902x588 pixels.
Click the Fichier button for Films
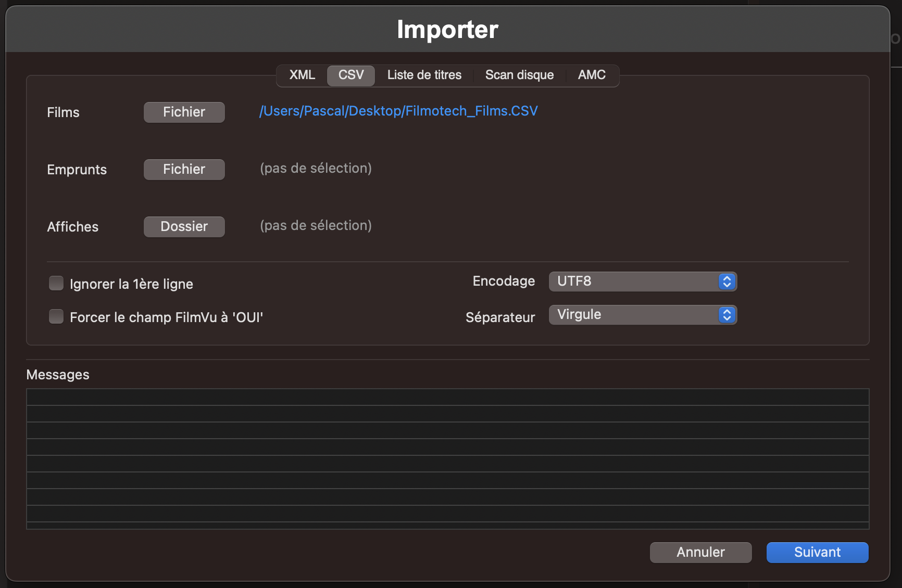coord(184,112)
